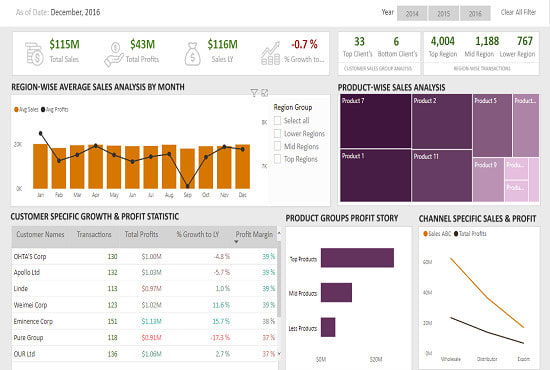Screen dimensions: 550x370
Task: Select the Product 1 treemap tile
Action: click(x=375, y=175)
